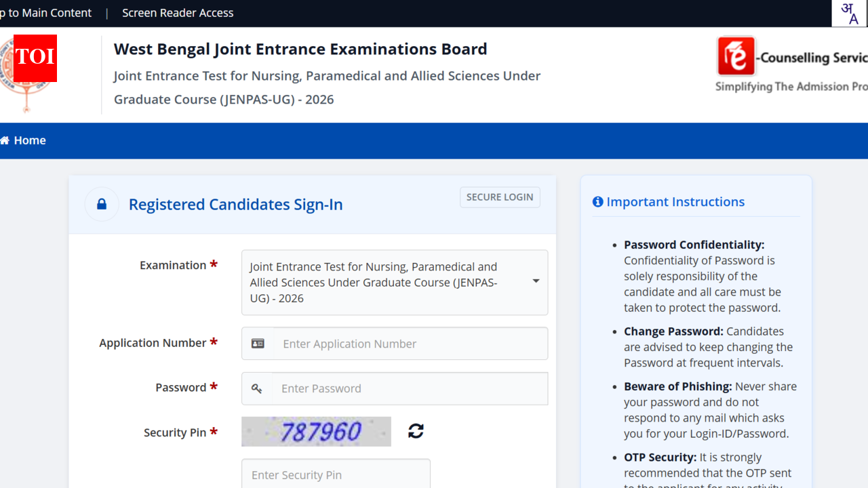Image resolution: width=868 pixels, height=488 pixels.
Task: Click the info icon beside Important Instructions
Action: [x=597, y=201]
